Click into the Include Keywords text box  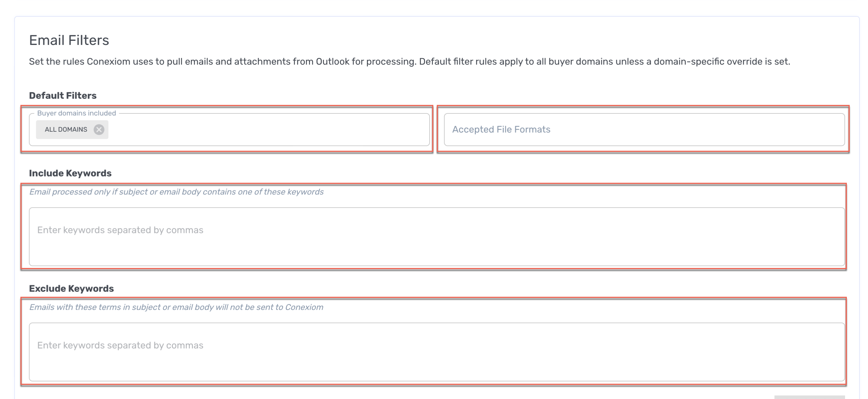pyautogui.click(x=436, y=236)
